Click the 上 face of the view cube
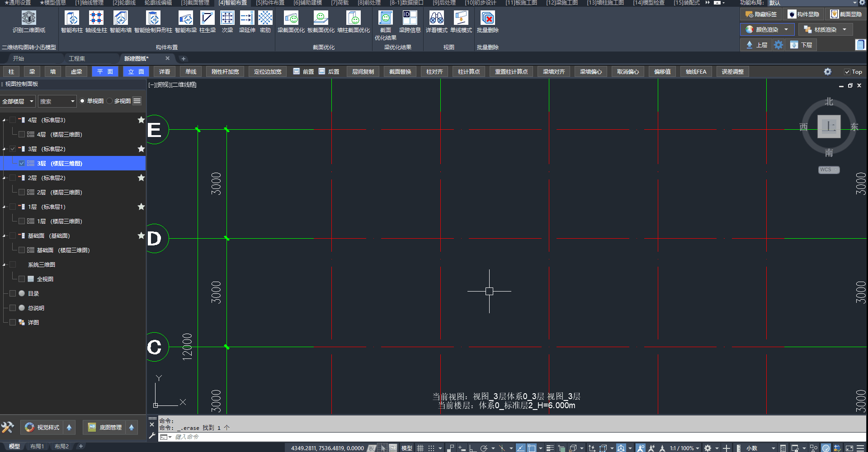Screen dimensions: 868x452 click(829, 127)
